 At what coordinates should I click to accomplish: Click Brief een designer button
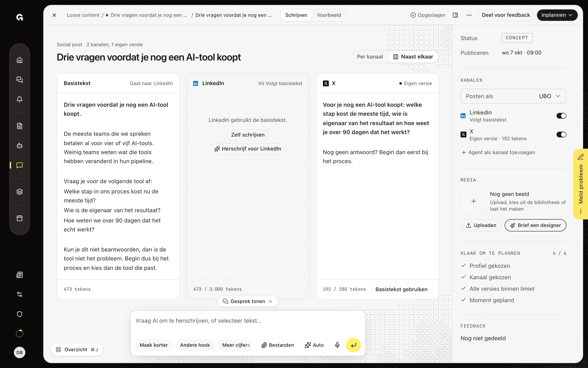(x=535, y=225)
